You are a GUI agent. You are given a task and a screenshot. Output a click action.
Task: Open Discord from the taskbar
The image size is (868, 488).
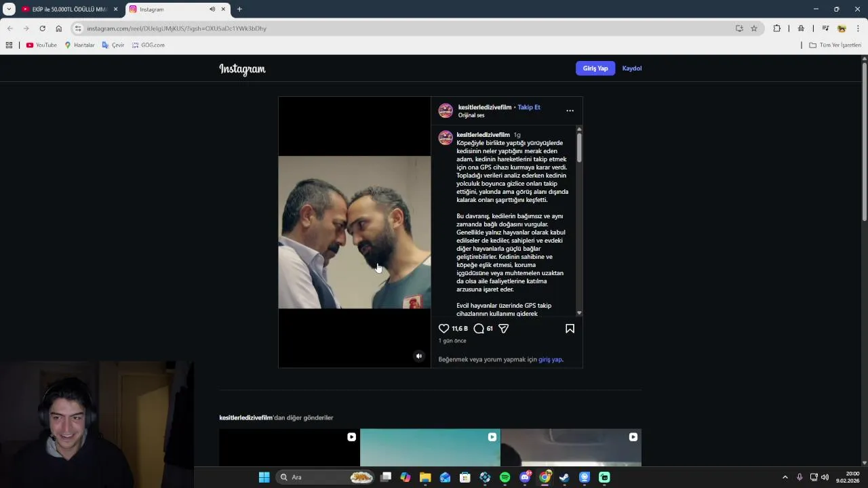(525, 477)
